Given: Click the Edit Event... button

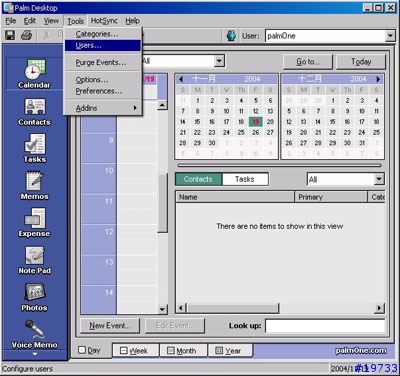Looking at the screenshot, I should coord(175,326).
